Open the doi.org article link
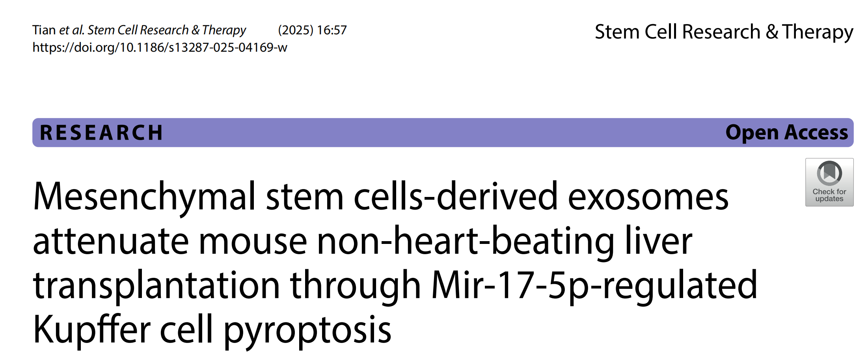The height and width of the screenshot is (356, 868). pyautogui.click(x=160, y=48)
